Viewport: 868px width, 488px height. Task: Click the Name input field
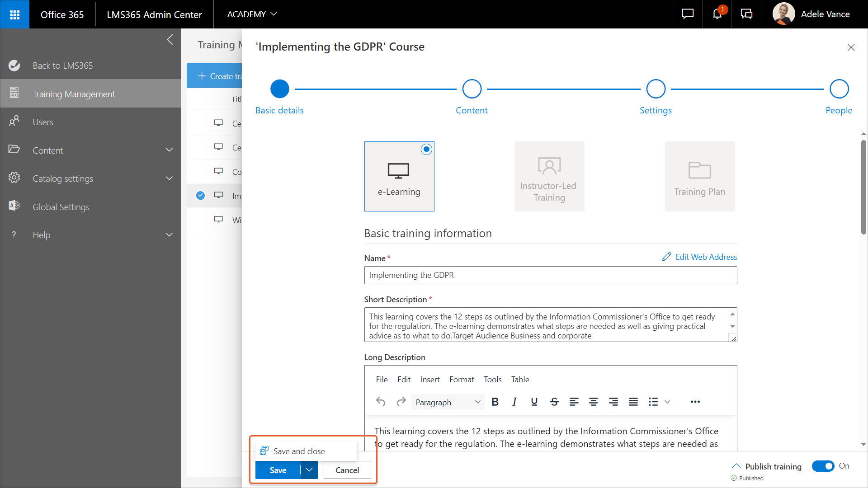[x=550, y=275]
